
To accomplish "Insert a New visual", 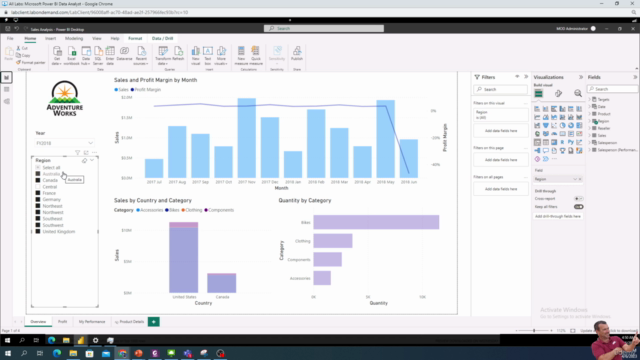I will [196, 56].
